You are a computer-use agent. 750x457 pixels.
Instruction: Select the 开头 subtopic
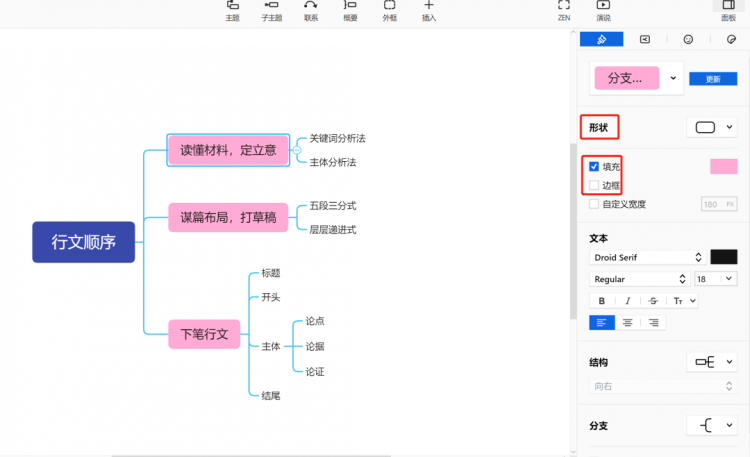[271, 297]
